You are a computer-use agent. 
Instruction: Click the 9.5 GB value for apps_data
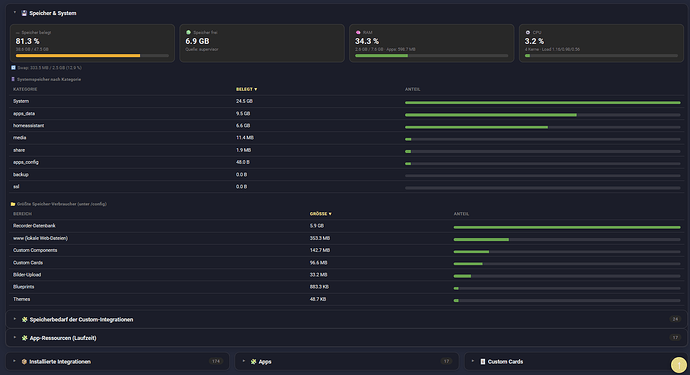[243, 114]
